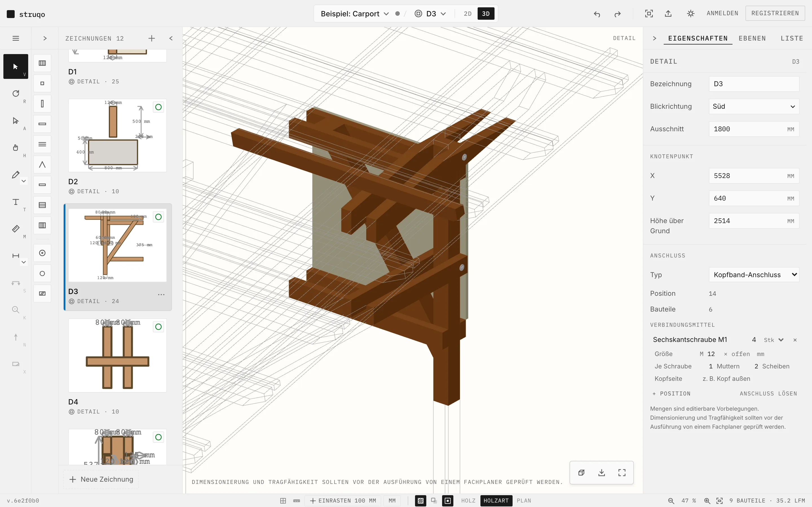Select the measure ruler tool
Viewport: 812px width, 507px height.
[x=16, y=229]
